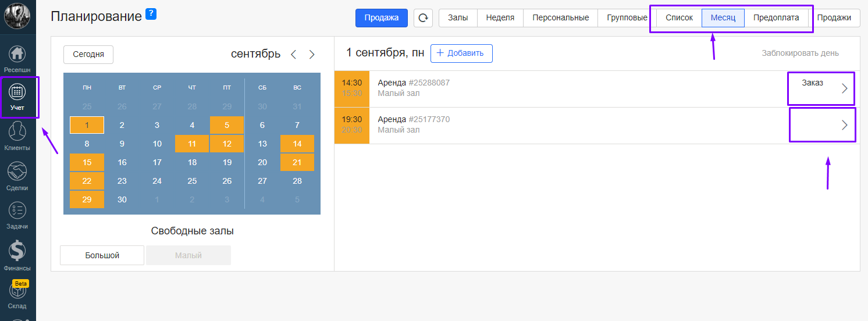Screen dimensions: 868x321
Task: Click the blue help question mark icon
Action: (151, 14)
